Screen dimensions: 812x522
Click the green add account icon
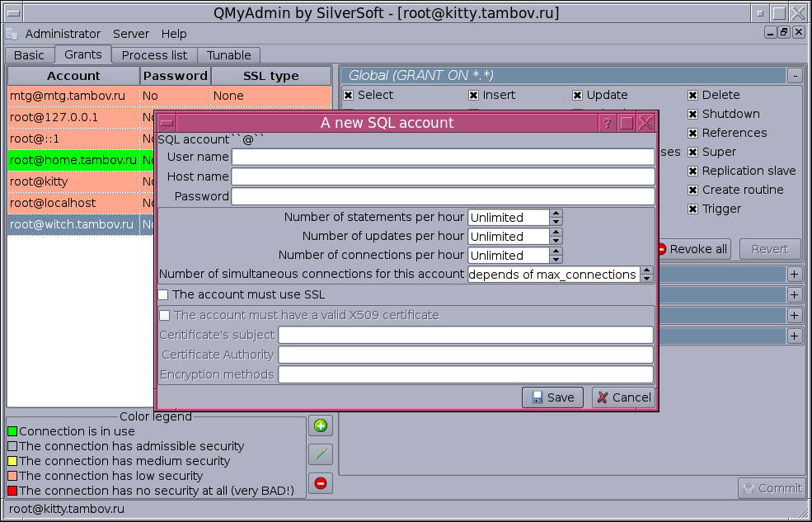(x=321, y=426)
